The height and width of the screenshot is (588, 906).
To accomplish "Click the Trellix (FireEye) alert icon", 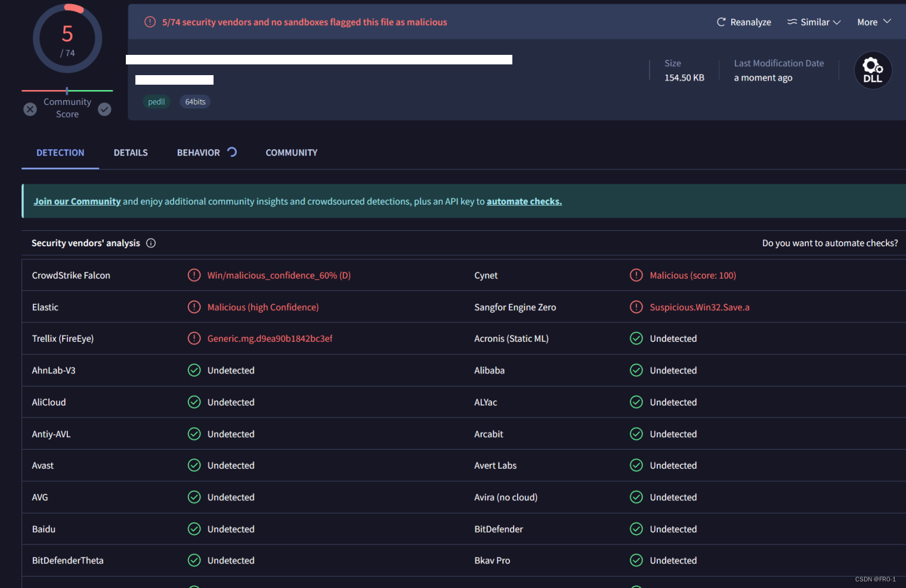I will (x=194, y=338).
